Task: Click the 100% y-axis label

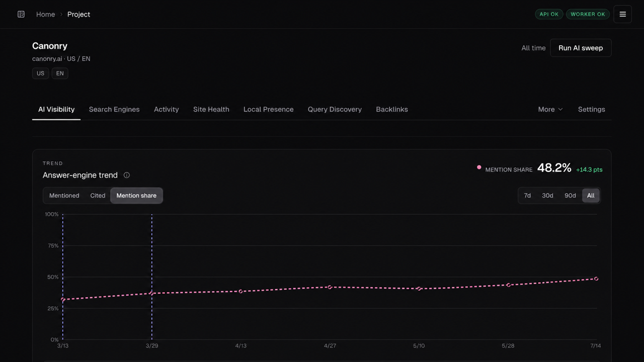Action: click(52, 214)
